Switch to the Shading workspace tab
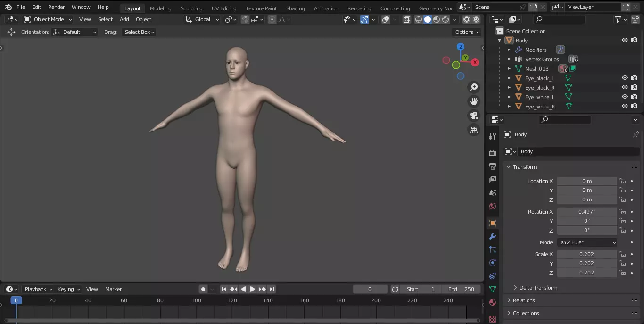Screen dimensions: 644x324 tap(295, 8)
